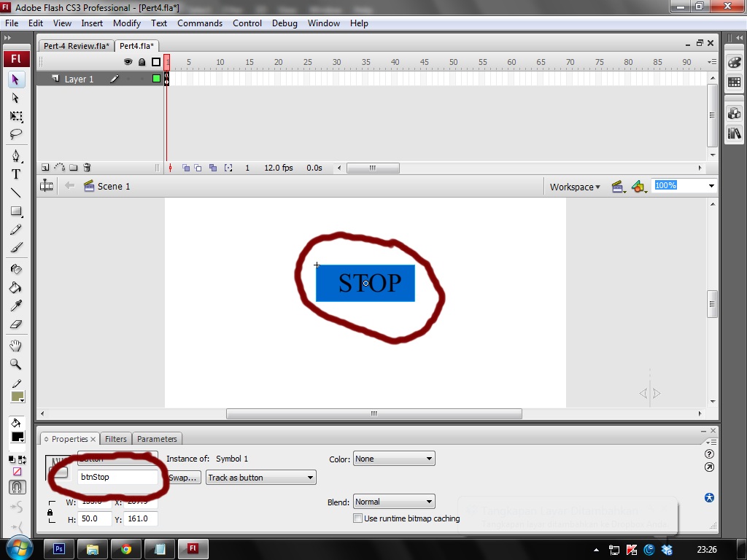Click the btnStop instance name field
Viewport: 747px width, 560px height.
pyautogui.click(x=117, y=477)
